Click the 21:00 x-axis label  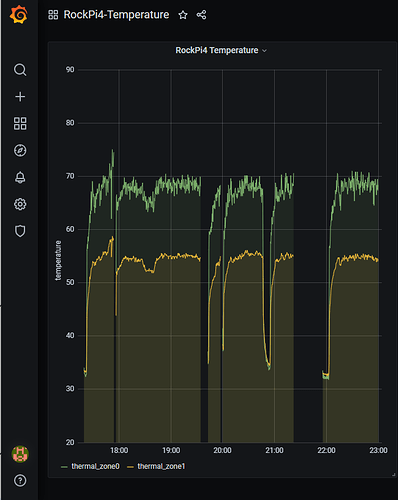(x=274, y=450)
